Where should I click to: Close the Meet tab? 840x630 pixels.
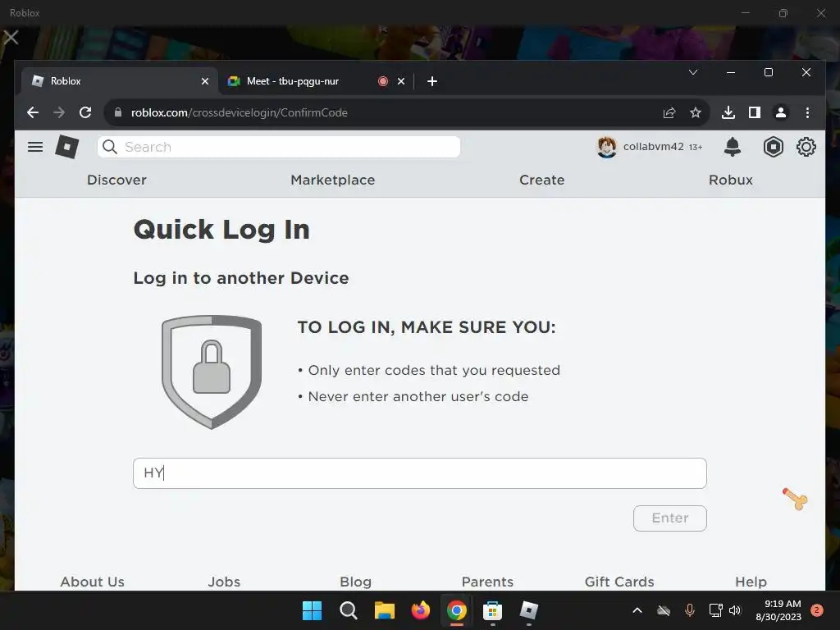pos(400,81)
